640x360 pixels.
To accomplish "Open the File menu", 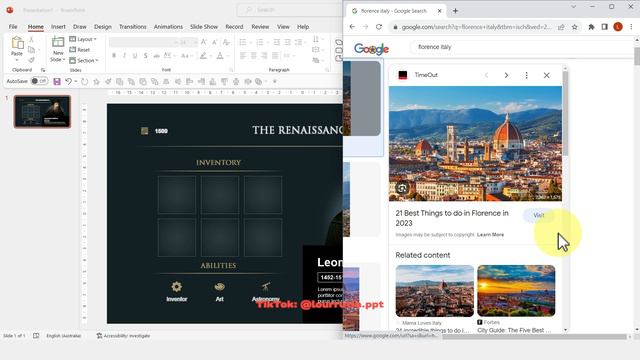I will tap(13, 27).
